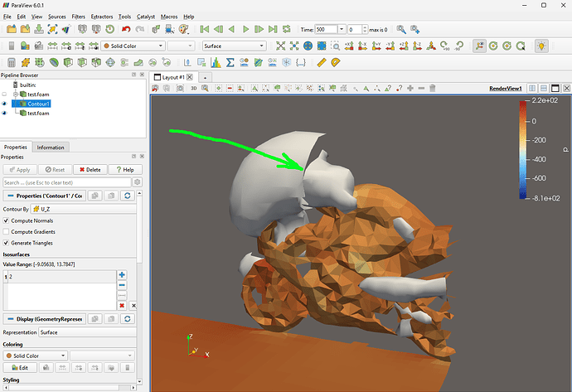This screenshot has width=572, height=392.
Task: Open the Surface representation dropdown in toolbar
Action: [x=234, y=46]
